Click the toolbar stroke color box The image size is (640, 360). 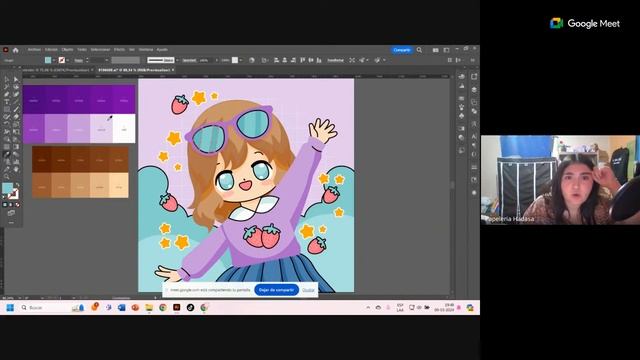pyautogui.click(x=13, y=194)
